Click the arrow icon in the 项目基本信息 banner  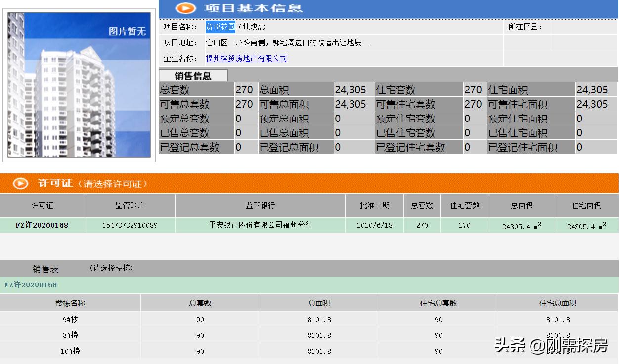pyautogui.click(x=187, y=8)
